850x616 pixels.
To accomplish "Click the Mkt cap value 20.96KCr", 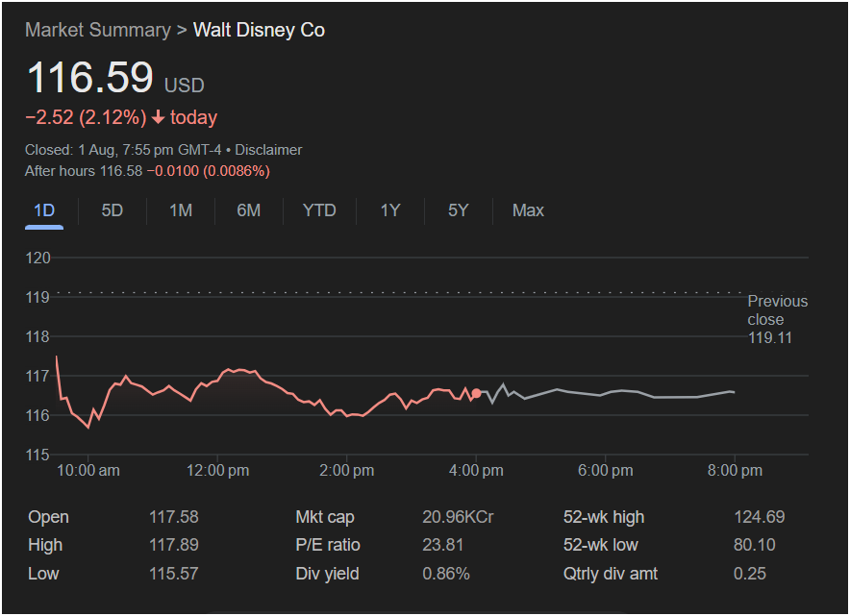I will [458, 517].
